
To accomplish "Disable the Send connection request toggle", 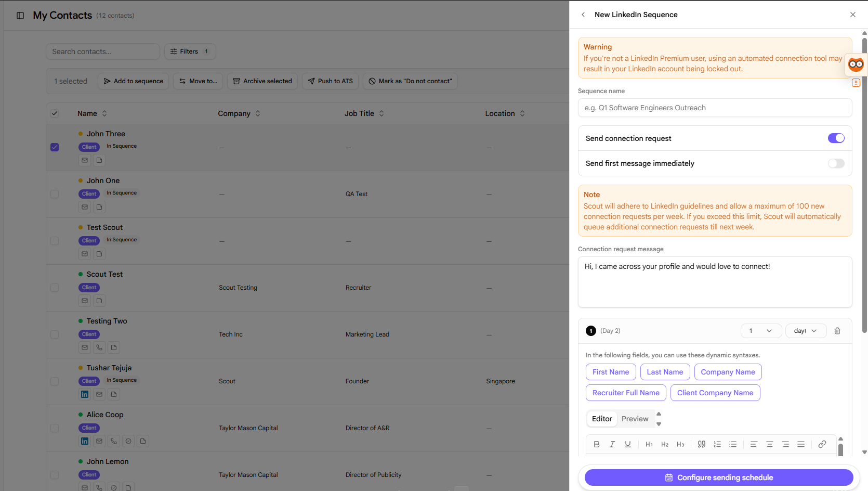I will 836,138.
